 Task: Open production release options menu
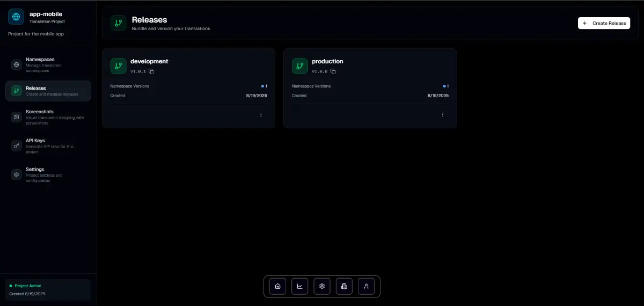click(442, 115)
